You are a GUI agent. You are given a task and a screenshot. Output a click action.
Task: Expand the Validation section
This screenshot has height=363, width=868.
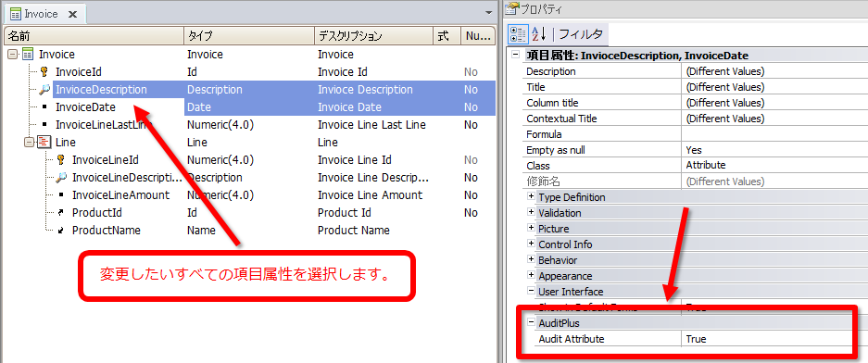tap(532, 212)
